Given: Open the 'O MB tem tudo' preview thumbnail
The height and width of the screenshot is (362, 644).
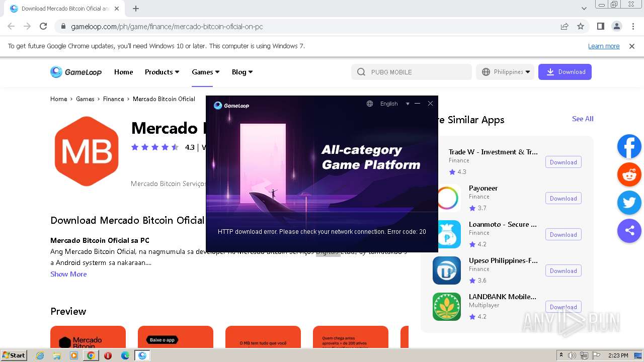Looking at the screenshot, I should [x=263, y=337].
